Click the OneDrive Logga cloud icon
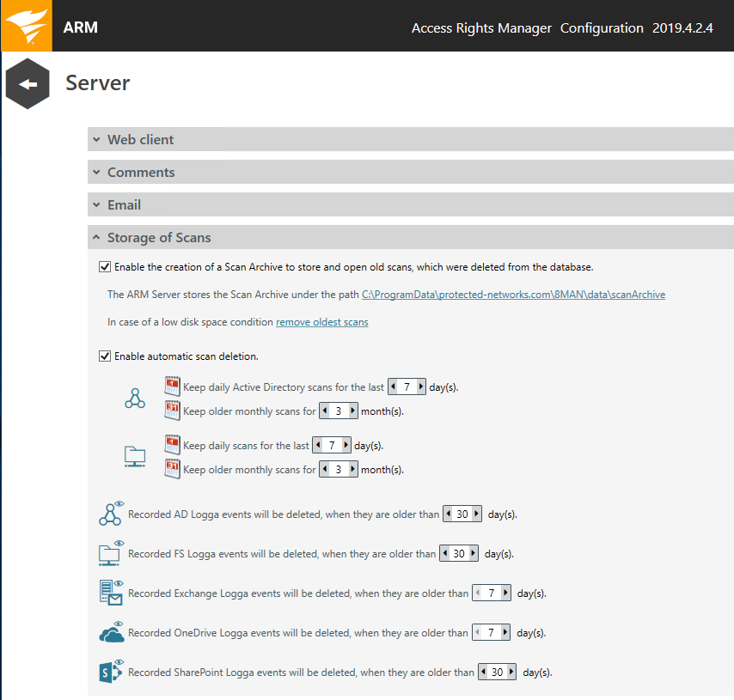This screenshot has height=700, width=734. coord(112,632)
